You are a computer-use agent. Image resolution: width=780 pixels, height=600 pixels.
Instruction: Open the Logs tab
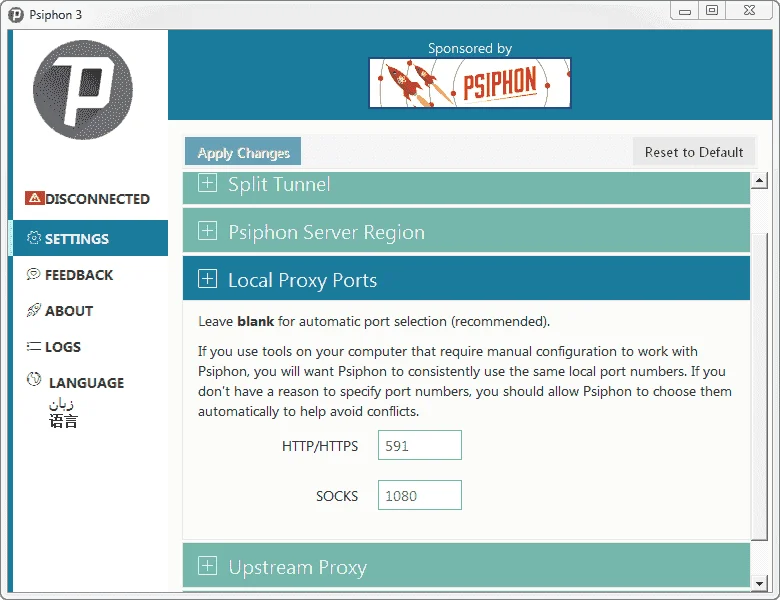(54, 347)
